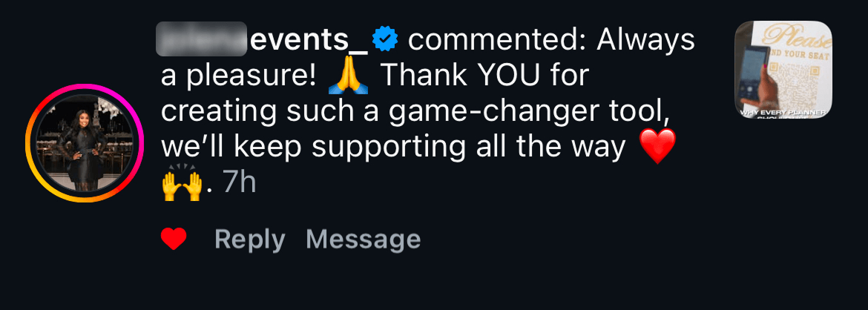
Task: Open the post thumbnail on the right
Action: point(783,70)
